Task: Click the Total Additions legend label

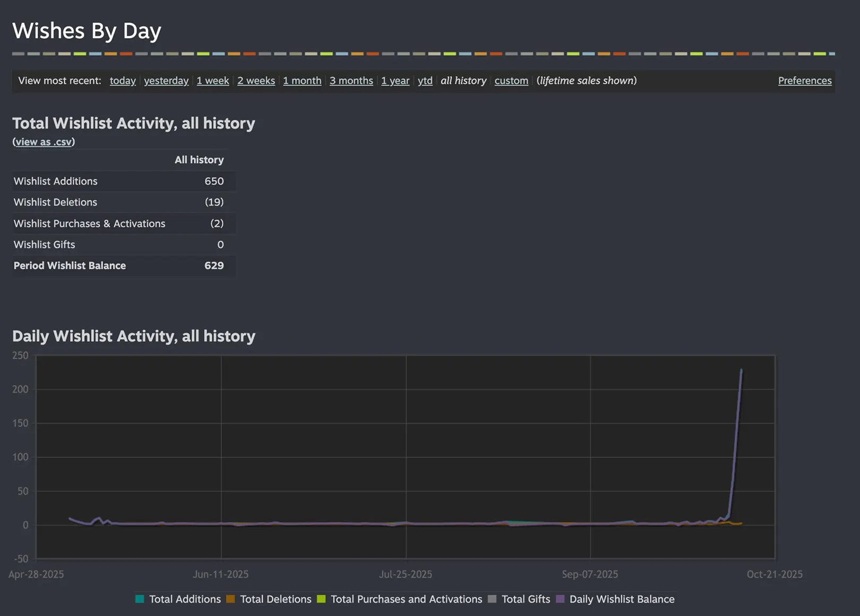Action: (185, 599)
